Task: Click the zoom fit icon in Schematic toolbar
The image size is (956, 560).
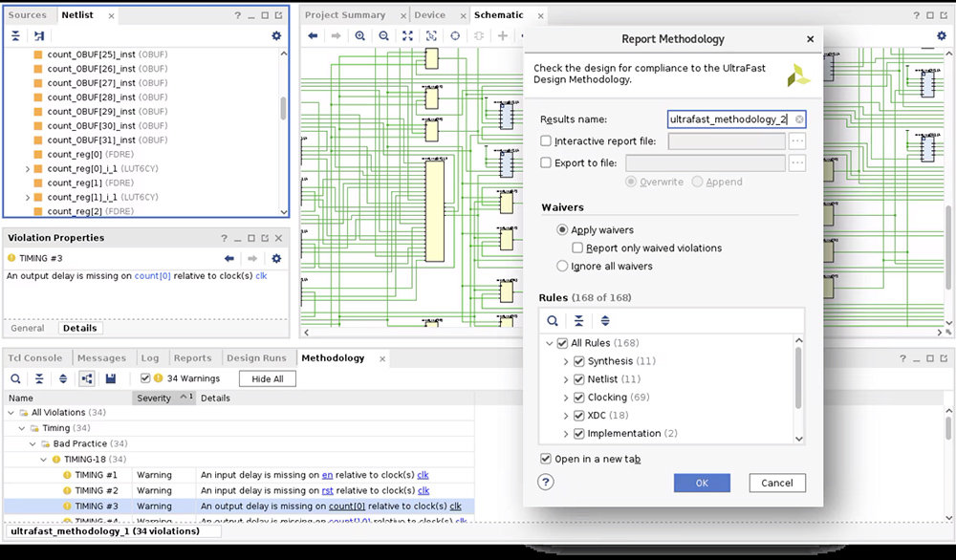Action: coord(407,35)
